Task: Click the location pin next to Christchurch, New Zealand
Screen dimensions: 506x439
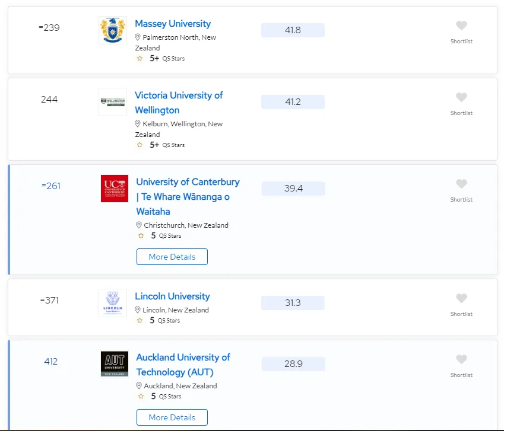Action: pyautogui.click(x=139, y=225)
